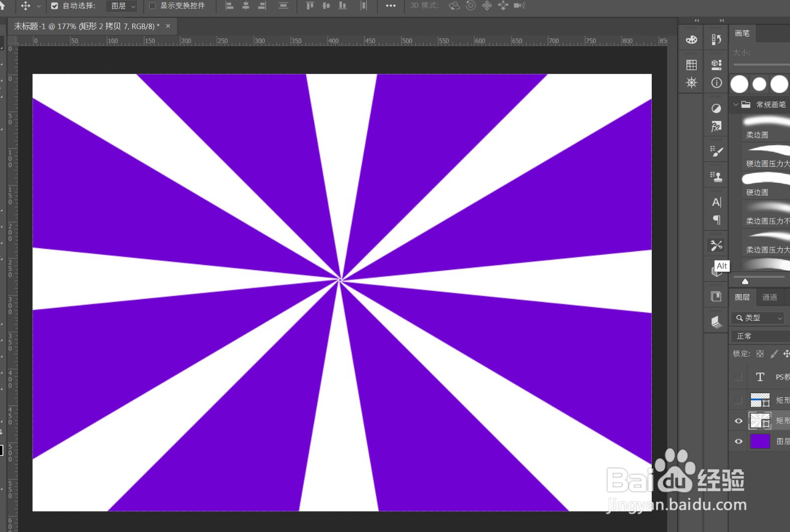This screenshot has height=532, width=790.
Task: Align vertical centers of layers
Action: click(326, 6)
